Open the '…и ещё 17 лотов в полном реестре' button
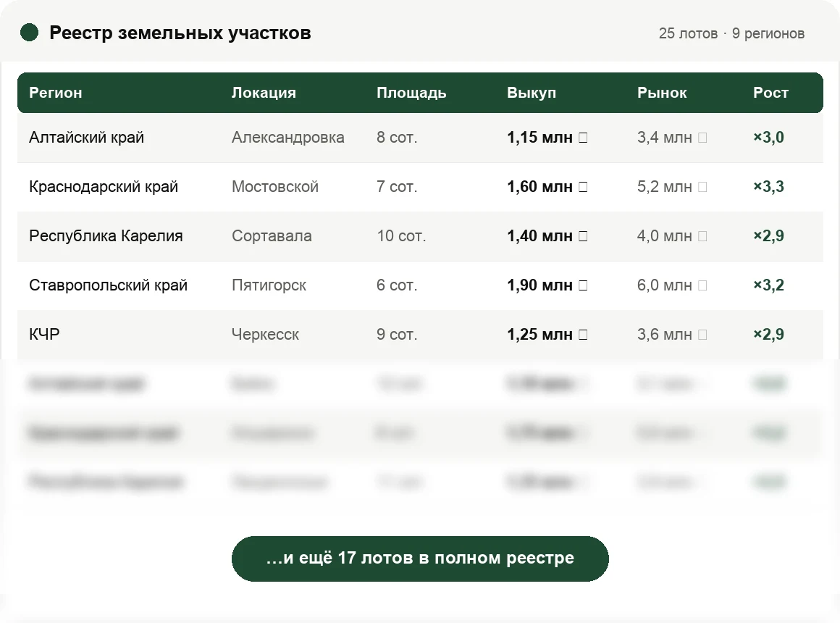This screenshot has height=623, width=840. tap(420, 558)
